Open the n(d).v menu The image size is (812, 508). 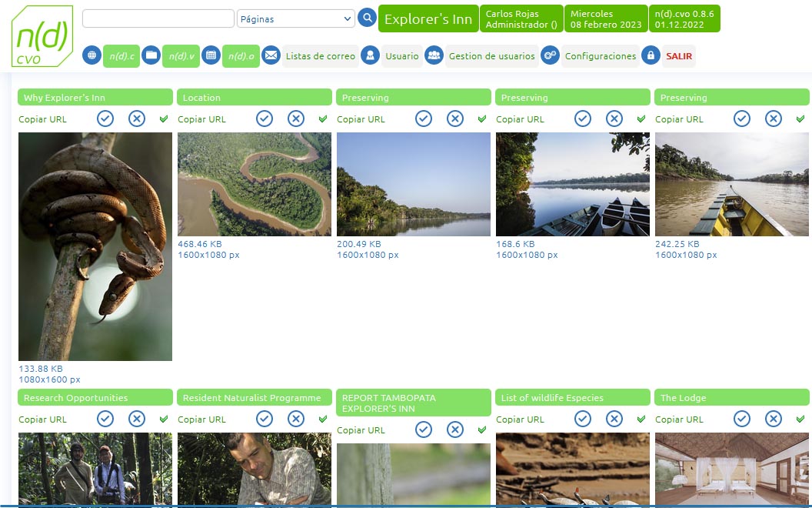(181, 56)
